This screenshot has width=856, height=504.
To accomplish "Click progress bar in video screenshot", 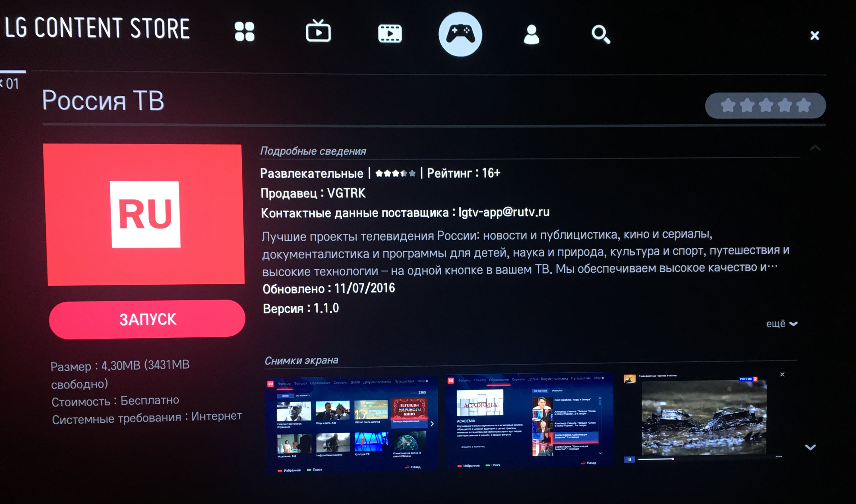I will tap(656, 459).
